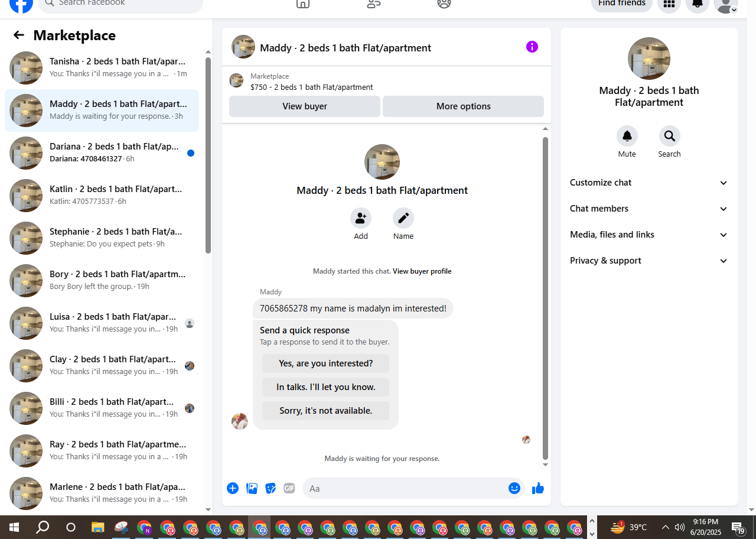Open Ray conversation

[102, 451]
